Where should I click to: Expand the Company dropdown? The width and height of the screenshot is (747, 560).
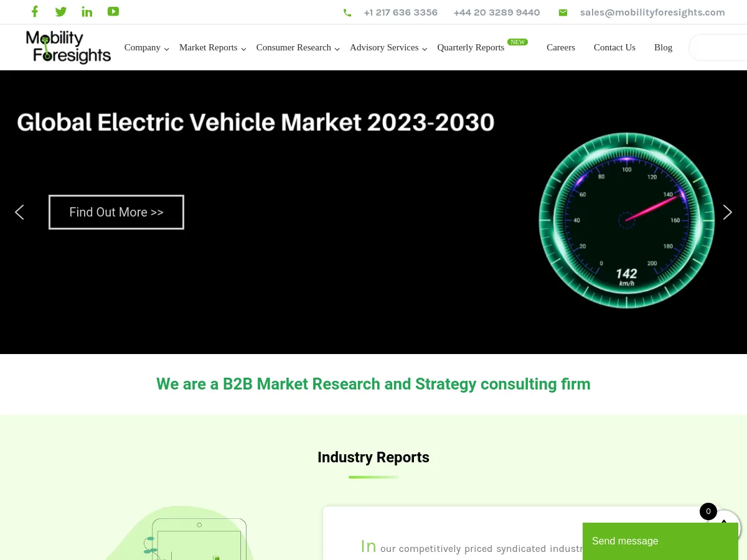tap(143, 47)
